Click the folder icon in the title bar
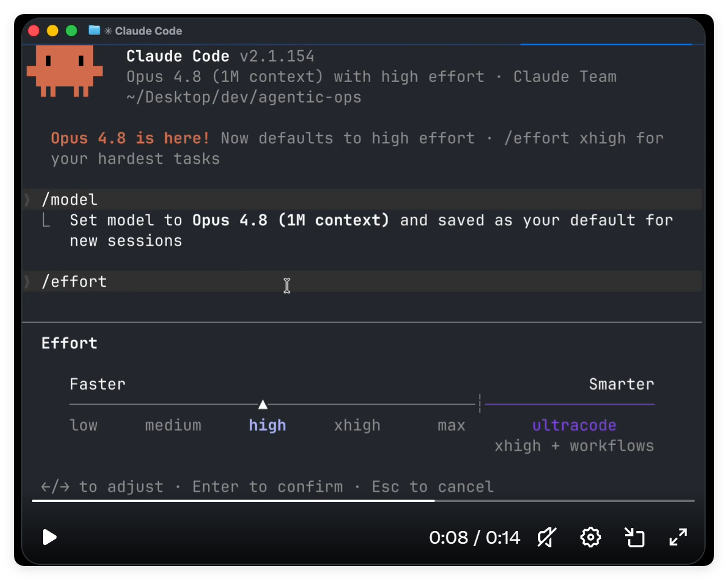The image size is (728, 580). (x=94, y=30)
